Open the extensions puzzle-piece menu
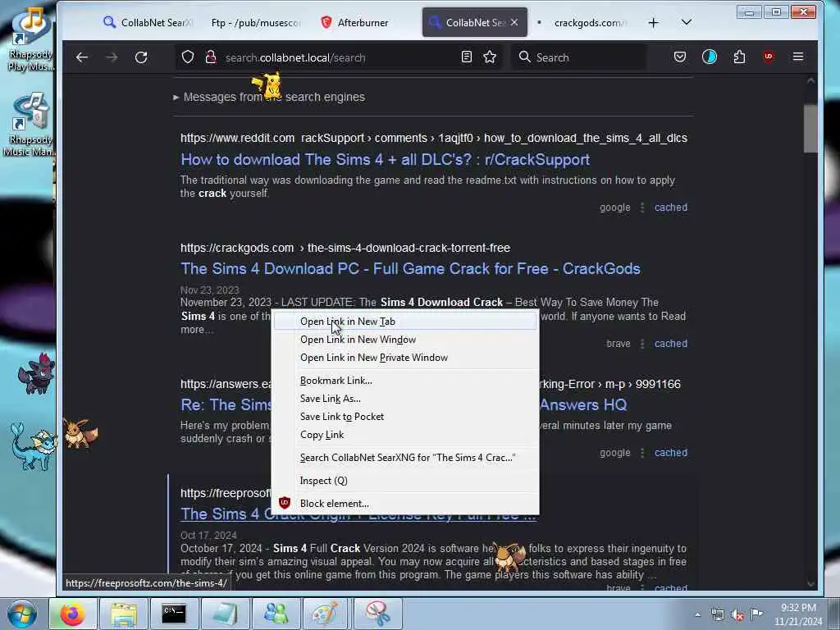This screenshot has width=840, height=630. 739,57
